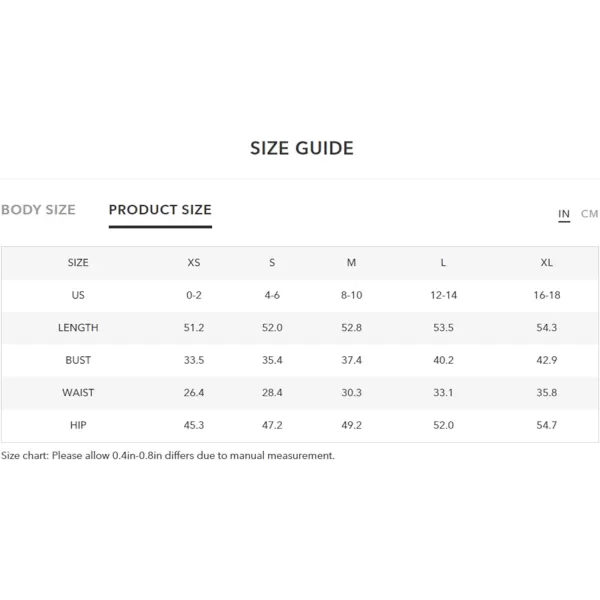The width and height of the screenshot is (600, 600).
Task: Click the XS column header
Action: [x=194, y=262]
